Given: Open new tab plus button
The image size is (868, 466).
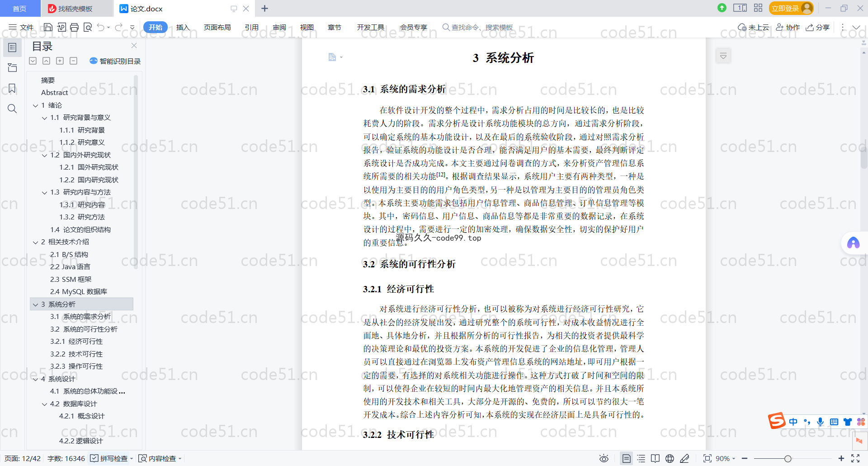Looking at the screenshot, I should 265,8.
